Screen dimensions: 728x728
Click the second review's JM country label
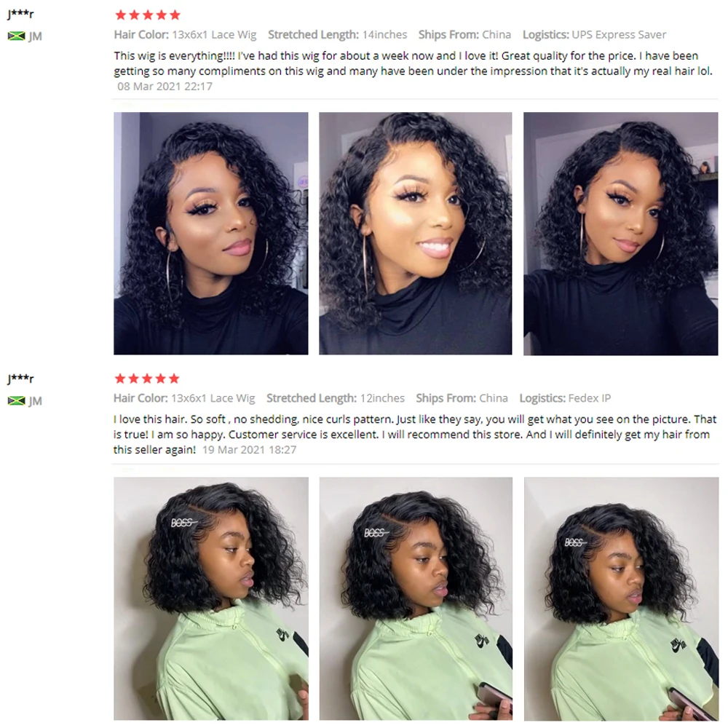point(35,400)
